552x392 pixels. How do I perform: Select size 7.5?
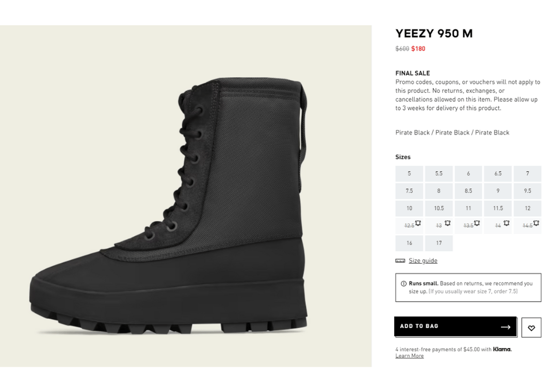[x=409, y=191]
